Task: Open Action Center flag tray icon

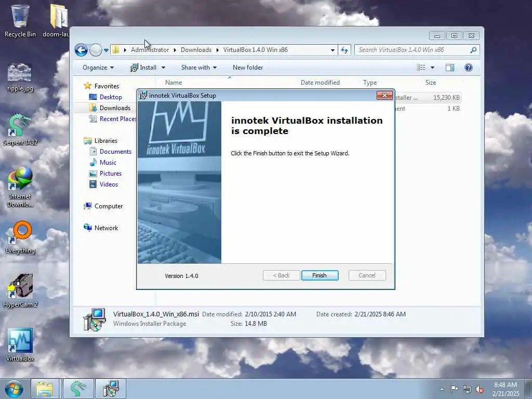Action: [454, 389]
